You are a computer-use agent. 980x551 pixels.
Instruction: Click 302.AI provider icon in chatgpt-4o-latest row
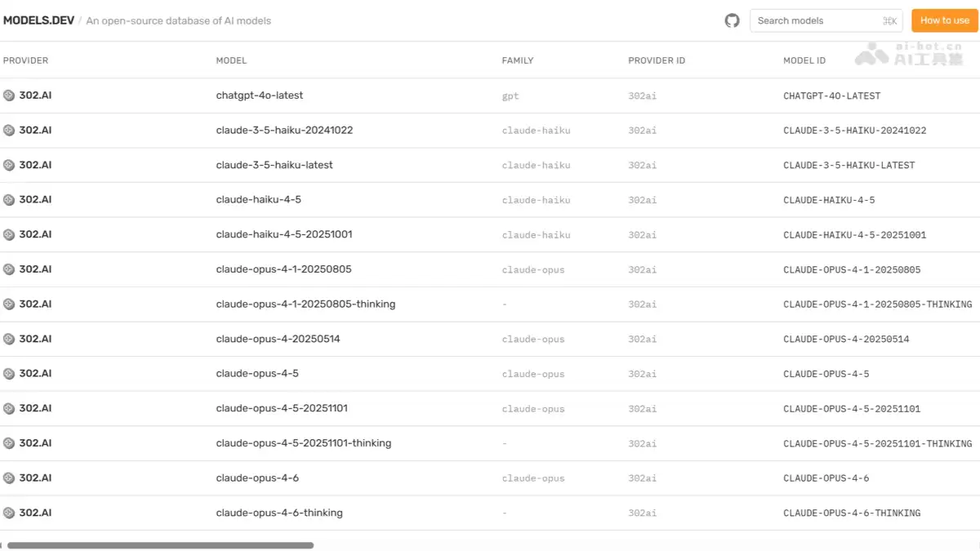point(9,96)
